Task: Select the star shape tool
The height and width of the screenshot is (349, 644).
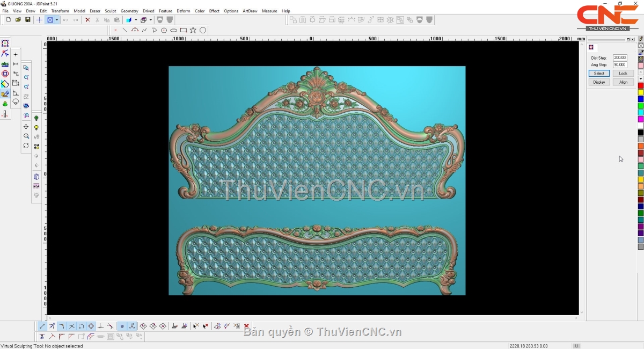Action: (193, 30)
